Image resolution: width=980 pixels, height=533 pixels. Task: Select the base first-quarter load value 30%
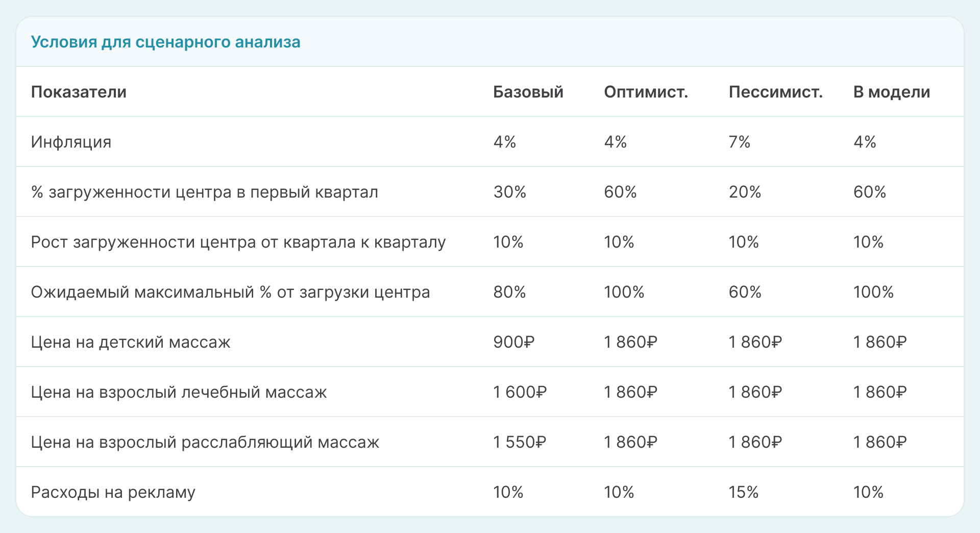coord(509,192)
